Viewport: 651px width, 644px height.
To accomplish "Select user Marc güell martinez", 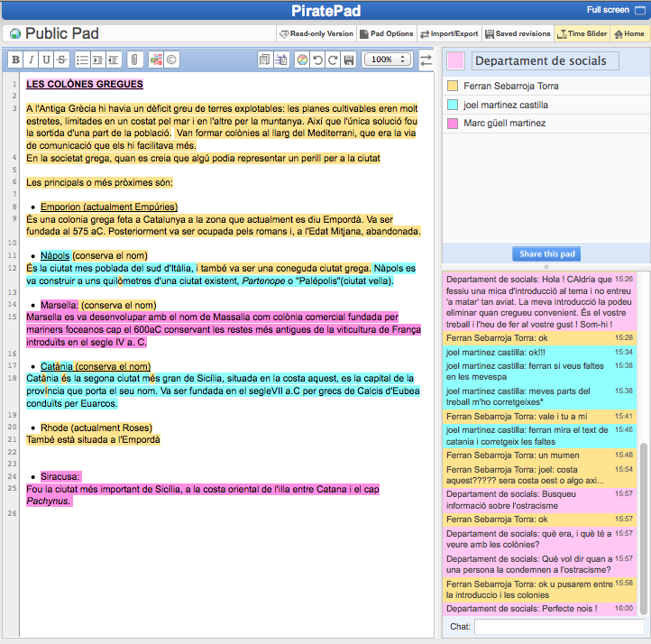I will [504, 124].
